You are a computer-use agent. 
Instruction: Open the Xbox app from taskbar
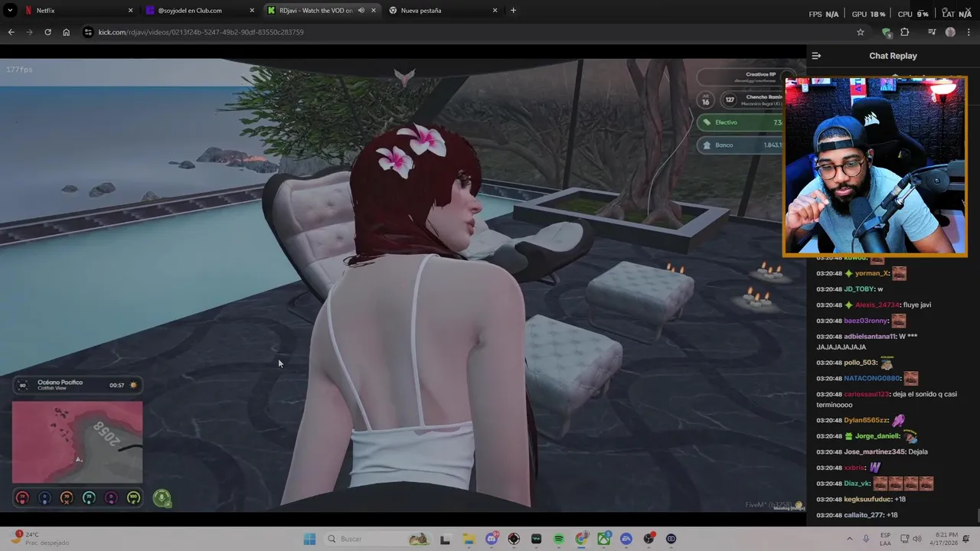tap(604, 539)
